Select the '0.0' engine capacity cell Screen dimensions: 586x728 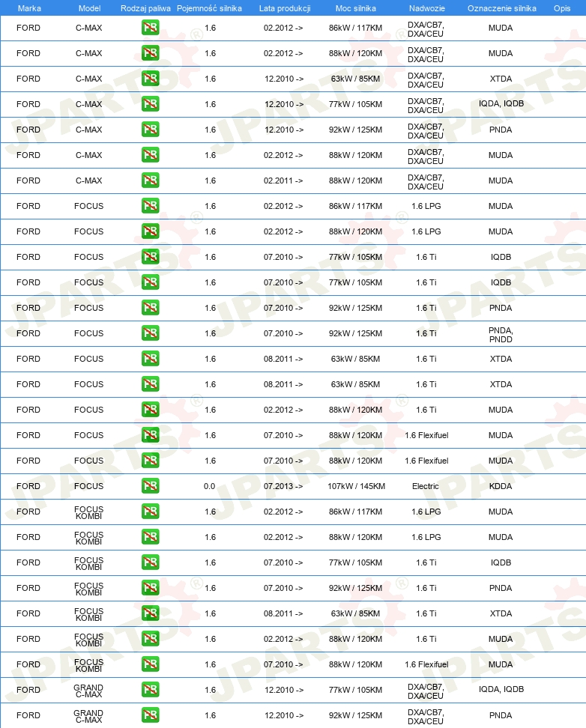point(209,486)
